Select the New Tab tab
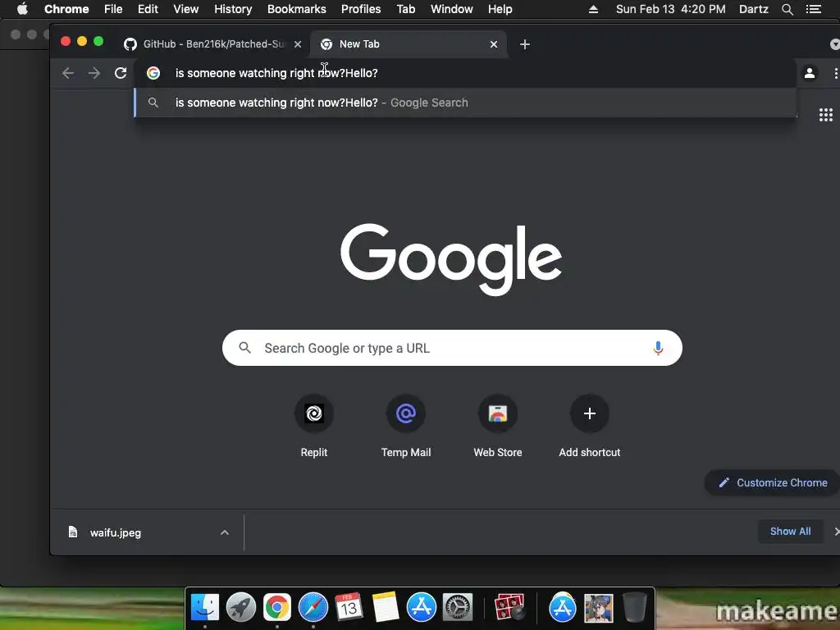840x630 pixels. click(x=410, y=44)
